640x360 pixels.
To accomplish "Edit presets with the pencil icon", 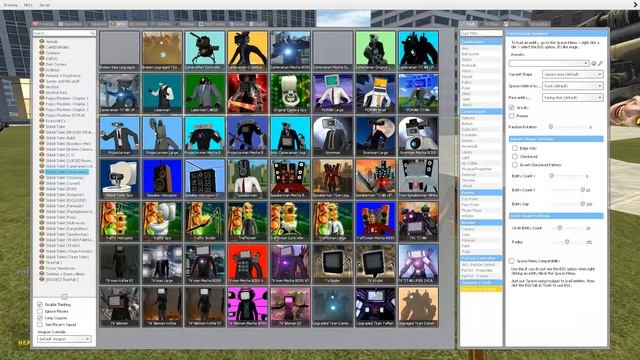I will (600, 63).
